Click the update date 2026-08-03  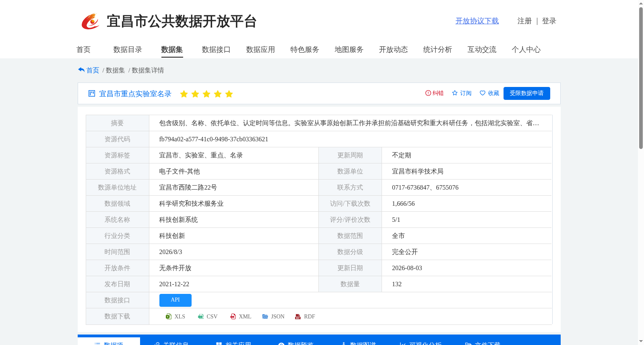(407, 268)
